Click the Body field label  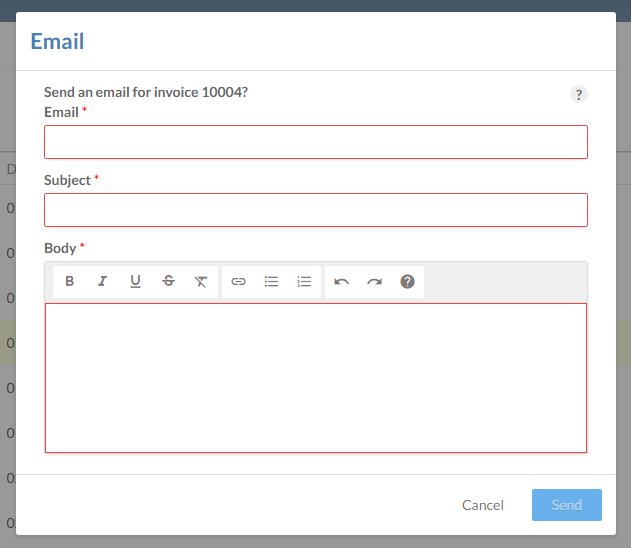60,248
